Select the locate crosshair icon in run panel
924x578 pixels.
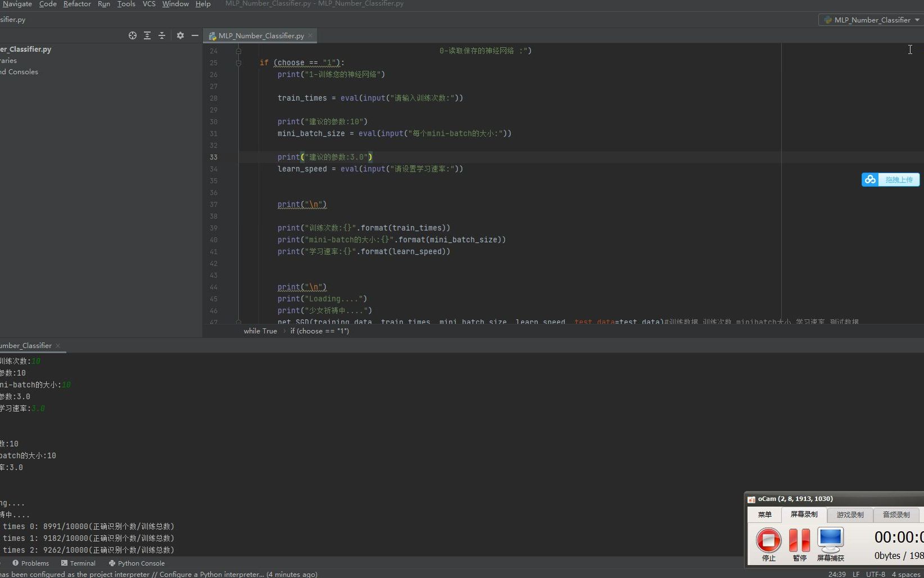pyautogui.click(x=133, y=35)
